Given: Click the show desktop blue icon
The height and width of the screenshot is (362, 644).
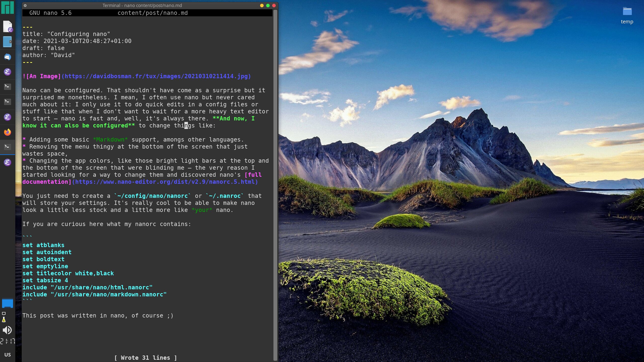Looking at the screenshot, I should pos(7,303).
